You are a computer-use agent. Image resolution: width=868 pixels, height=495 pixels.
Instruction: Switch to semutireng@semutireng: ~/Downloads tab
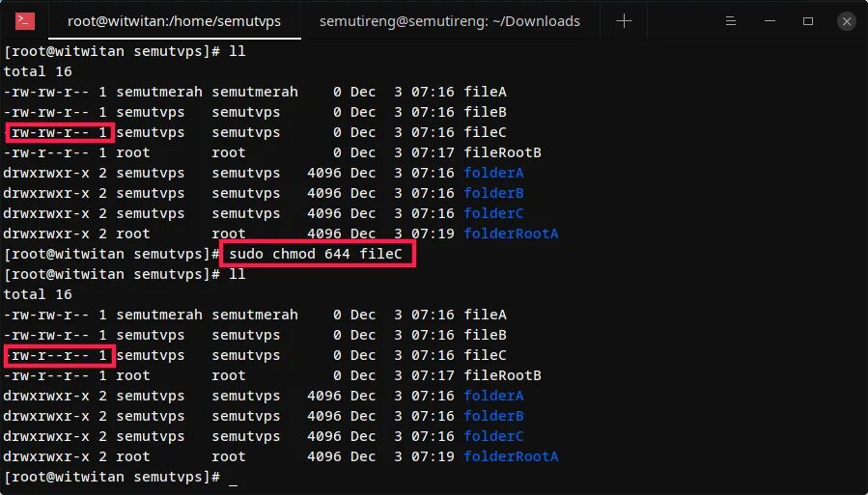tap(450, 21)
